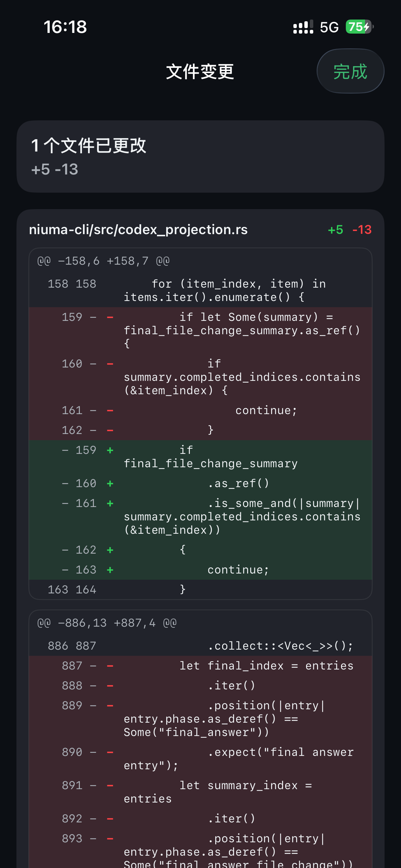
Task: Tap context line 163 164 closing brace
Action: [200, 589]
